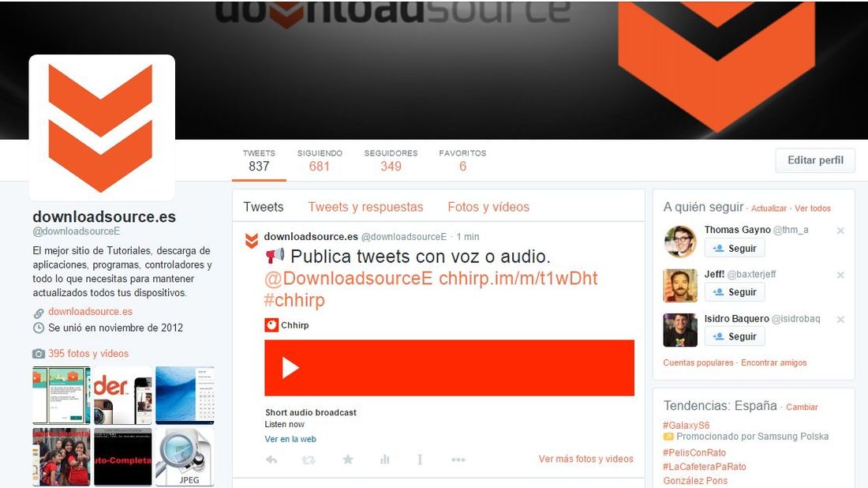Click Ver en la web link

coord(290,439)
